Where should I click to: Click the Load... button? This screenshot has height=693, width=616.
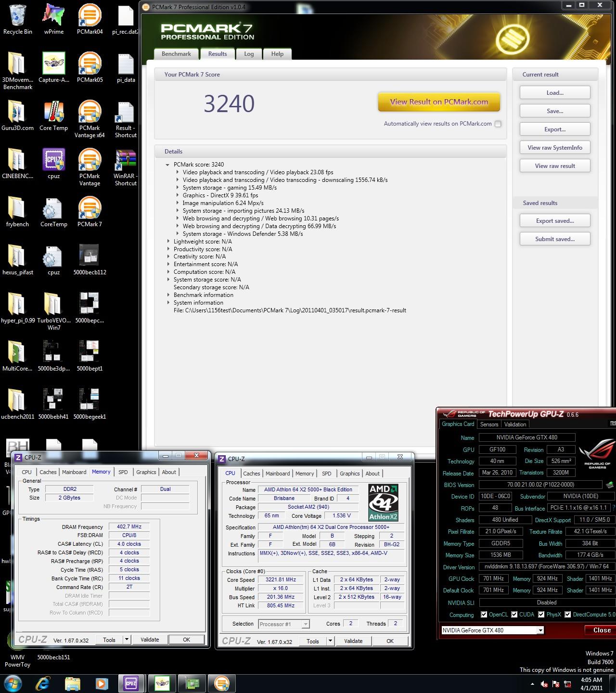pos(555,93)
